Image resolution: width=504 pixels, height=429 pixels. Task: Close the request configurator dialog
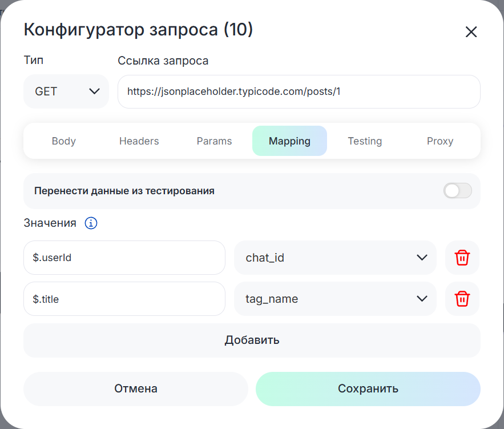point(471,32)
